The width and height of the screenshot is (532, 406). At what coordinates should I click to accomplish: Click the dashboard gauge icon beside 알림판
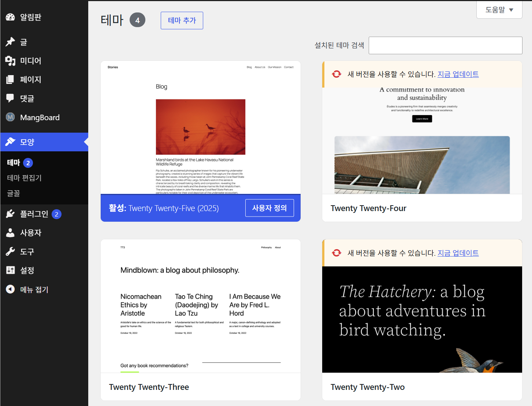click(10, 17)
